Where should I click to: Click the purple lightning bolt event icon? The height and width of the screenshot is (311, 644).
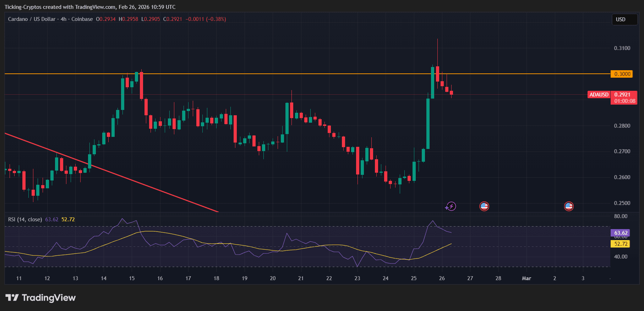coord(451,206)
